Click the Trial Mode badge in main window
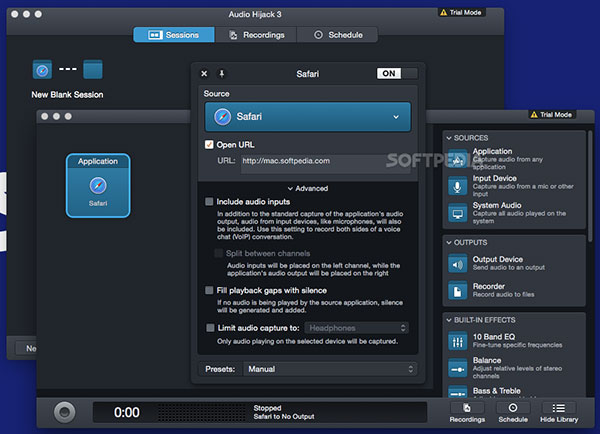The height and width of the screenshot is (434, 600). (461, 13)
